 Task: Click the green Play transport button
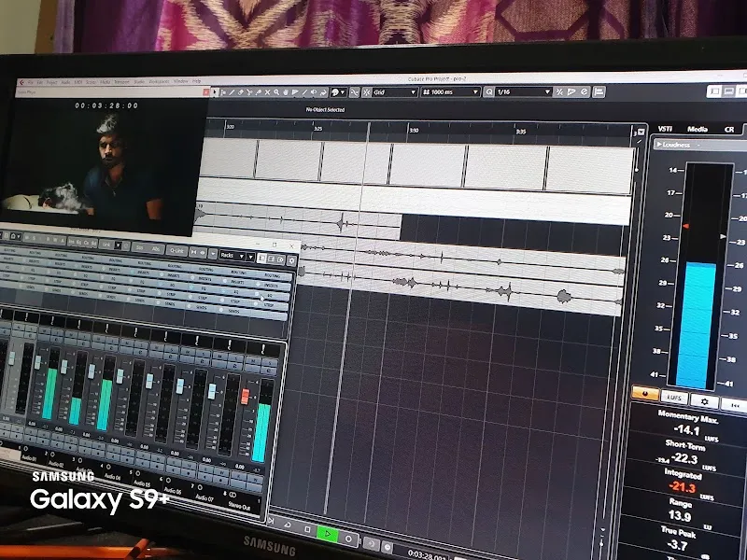click(328, 534)
